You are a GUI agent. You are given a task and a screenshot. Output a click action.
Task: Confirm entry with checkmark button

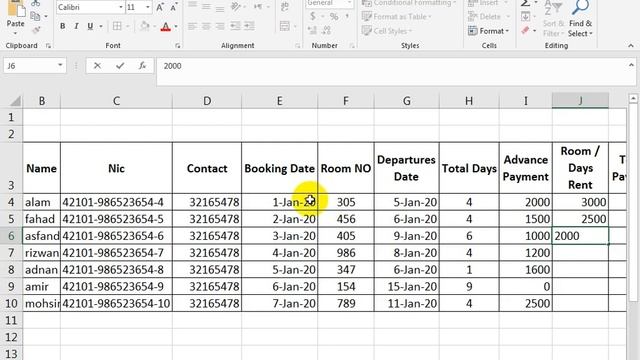120,66
